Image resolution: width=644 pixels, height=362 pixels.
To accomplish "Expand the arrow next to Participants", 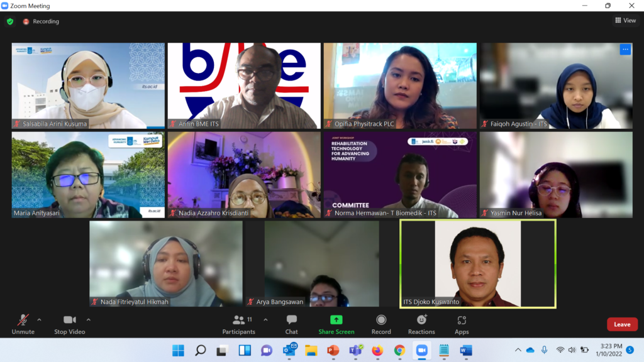I will (265, 319).
